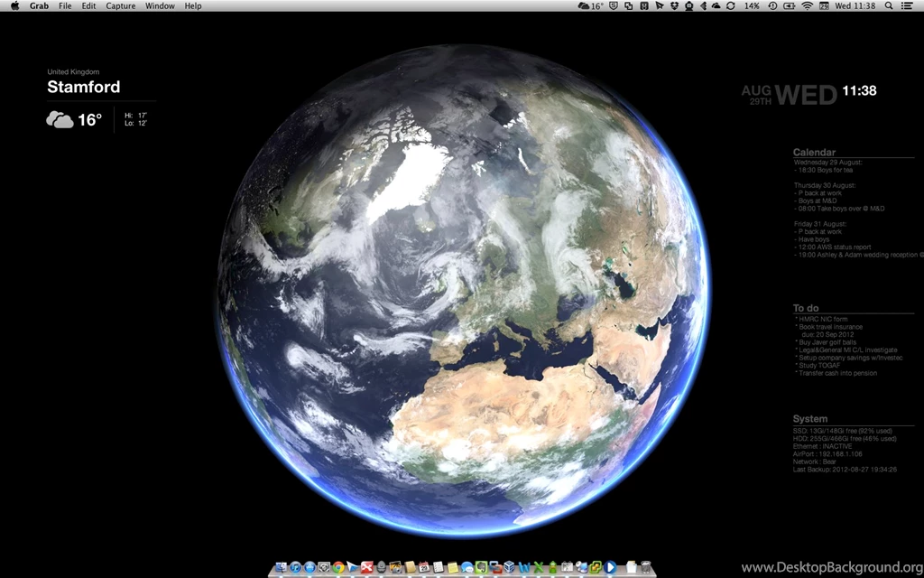The width and height of the screenshot is (924, 578).
Task: Launch iTunes from the Dock
Action: (295, 567)
